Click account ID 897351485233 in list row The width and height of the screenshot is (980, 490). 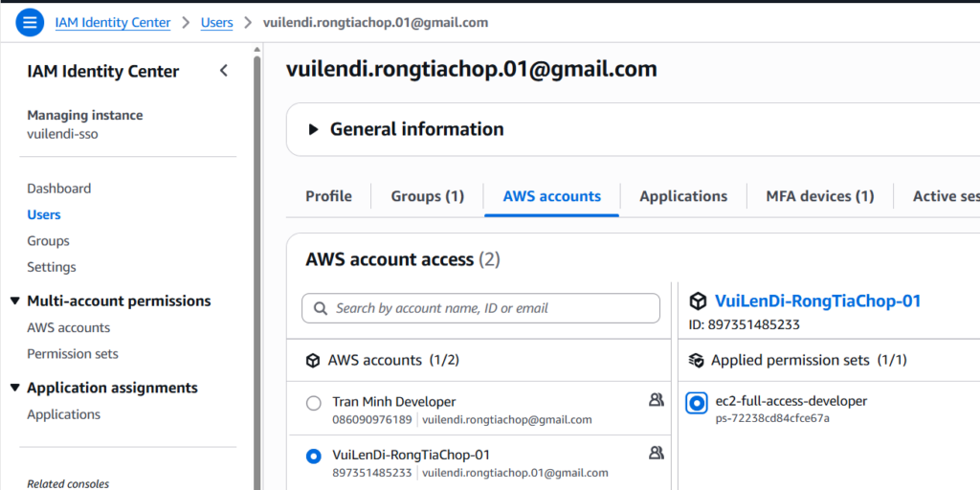pyautogui.click(x=372, y=473)
